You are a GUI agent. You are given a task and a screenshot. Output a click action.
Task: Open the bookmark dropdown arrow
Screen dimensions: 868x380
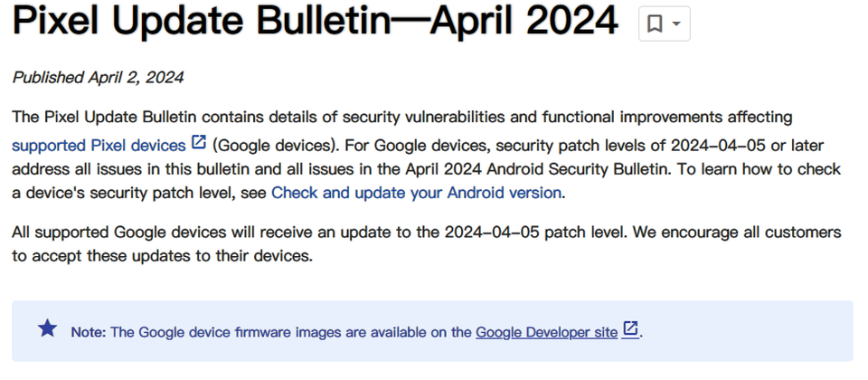tap(676, 24)
